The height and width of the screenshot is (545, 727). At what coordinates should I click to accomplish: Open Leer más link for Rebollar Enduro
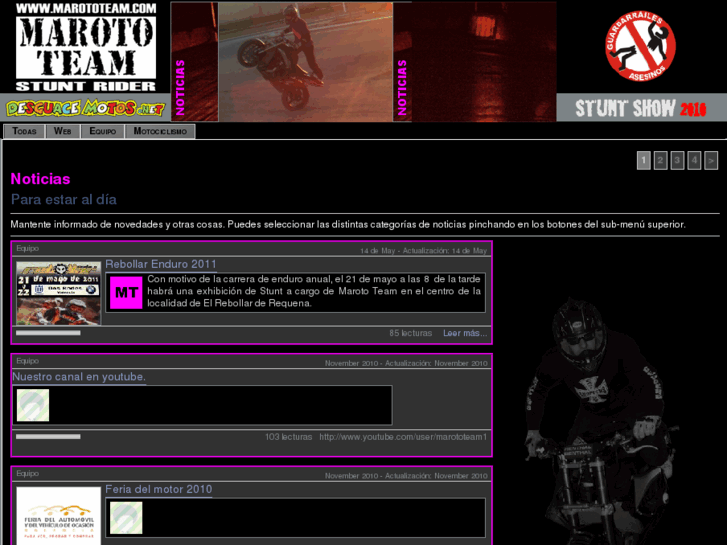tap(465, 333)
